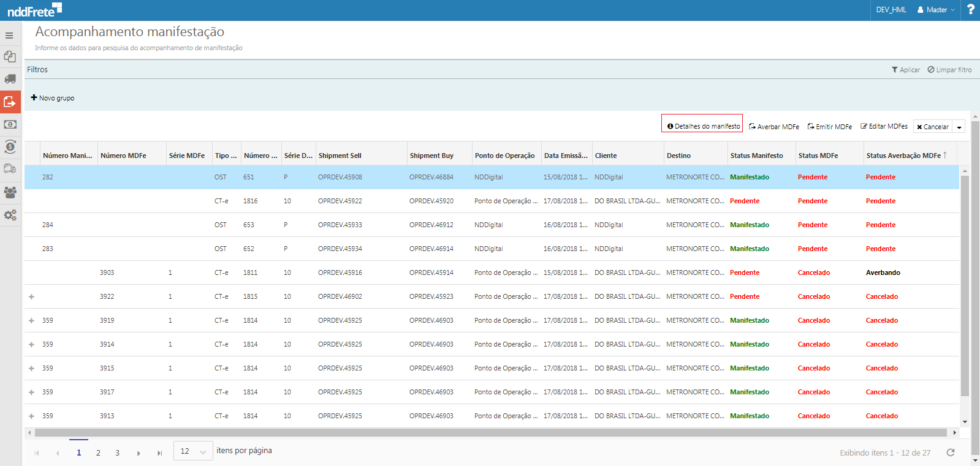Click the documents copy icon in the sidebar
This screenshot has height=466, width=980.
point(10,56)
